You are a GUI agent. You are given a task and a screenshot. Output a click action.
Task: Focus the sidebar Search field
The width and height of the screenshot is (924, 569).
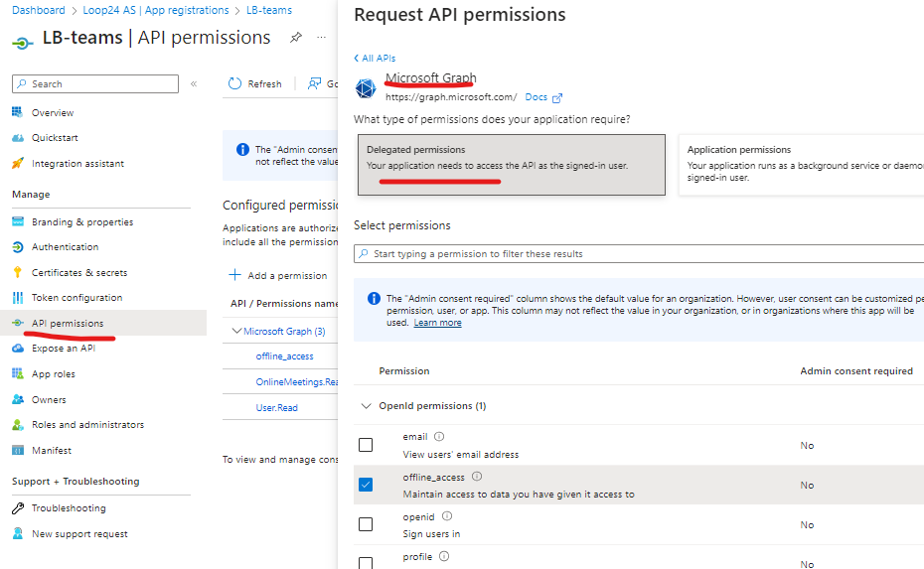point(94,83)
